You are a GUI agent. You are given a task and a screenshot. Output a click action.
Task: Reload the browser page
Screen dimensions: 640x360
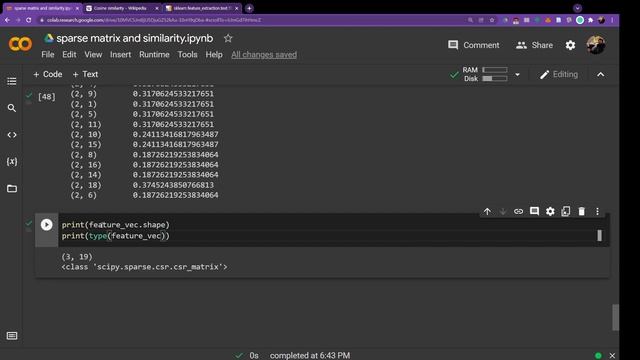pos(29,20)
